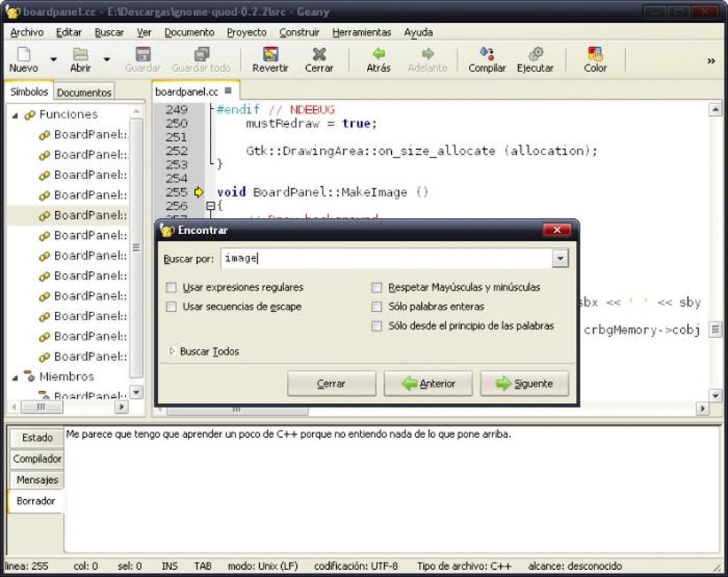Open the Archivo menu
Screen dimensions: 728x577
click(27, 33)
